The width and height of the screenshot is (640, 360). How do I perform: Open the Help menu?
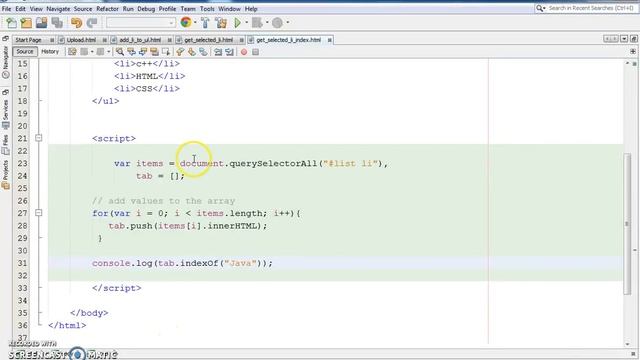pyautogui.click(x=251, y=9)
